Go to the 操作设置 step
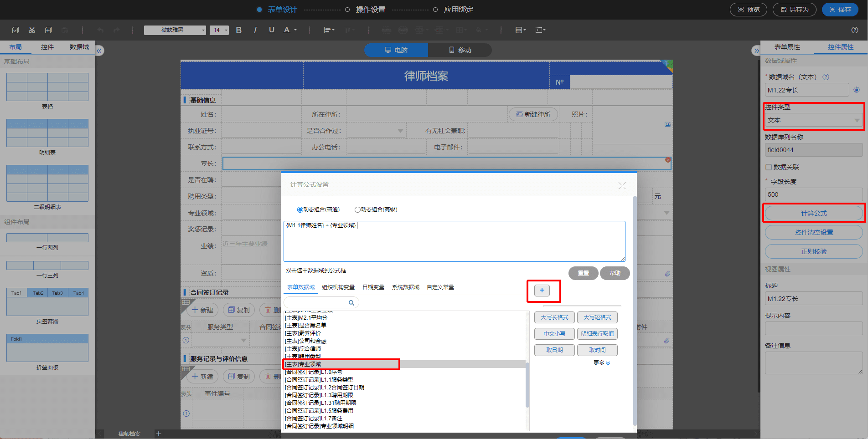The height and width of the screenshot is (439, 868). coord(371,10)
